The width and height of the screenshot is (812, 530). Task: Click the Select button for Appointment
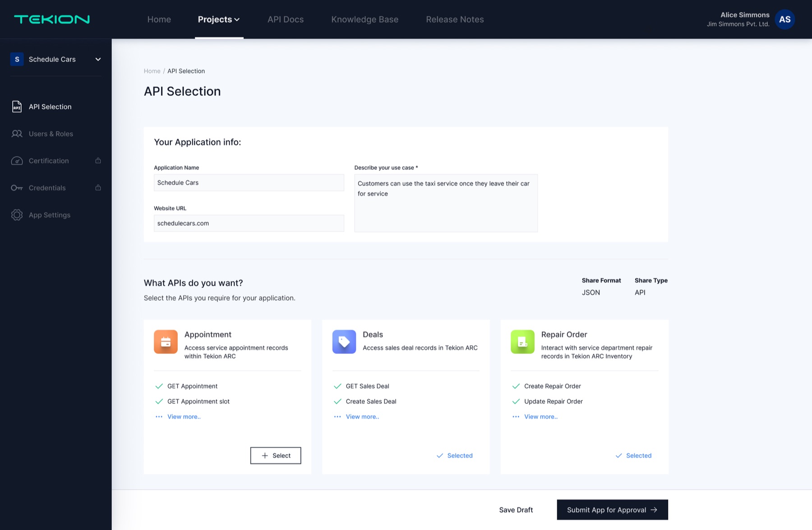(x=276, y=456)
